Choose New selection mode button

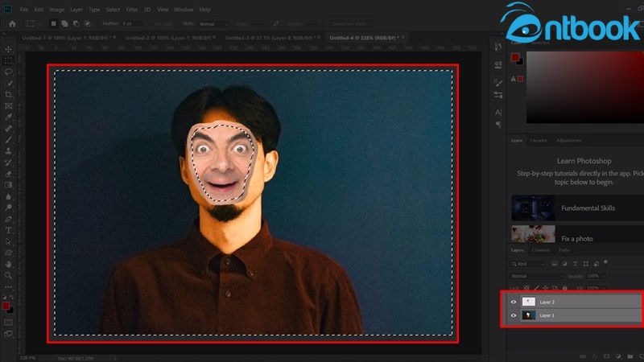[x=53, y=24]
